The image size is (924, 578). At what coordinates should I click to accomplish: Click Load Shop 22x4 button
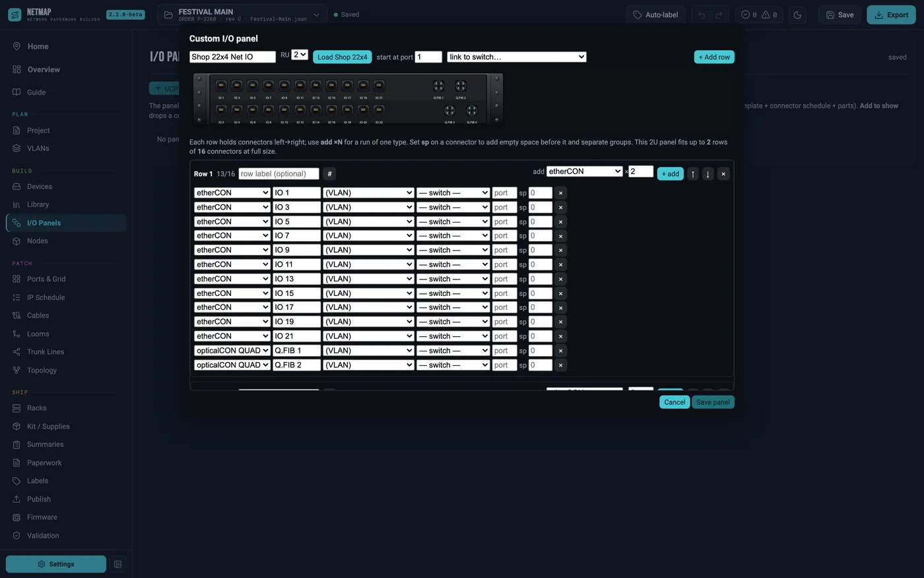click(342, 57)
